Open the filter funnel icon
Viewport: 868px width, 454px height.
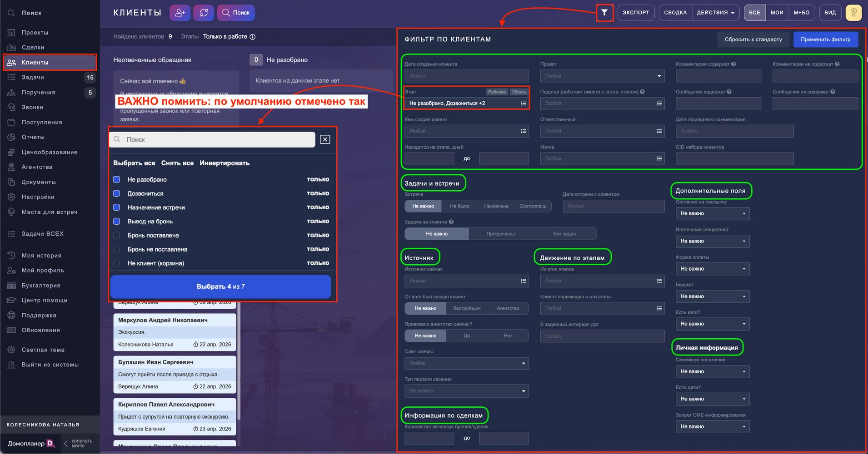[604, 13]
